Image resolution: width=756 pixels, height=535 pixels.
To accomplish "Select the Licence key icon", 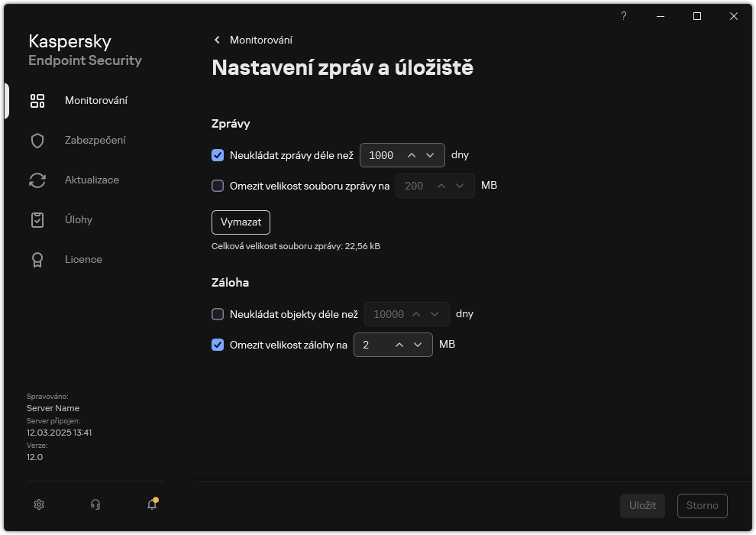I will [37, 259].
